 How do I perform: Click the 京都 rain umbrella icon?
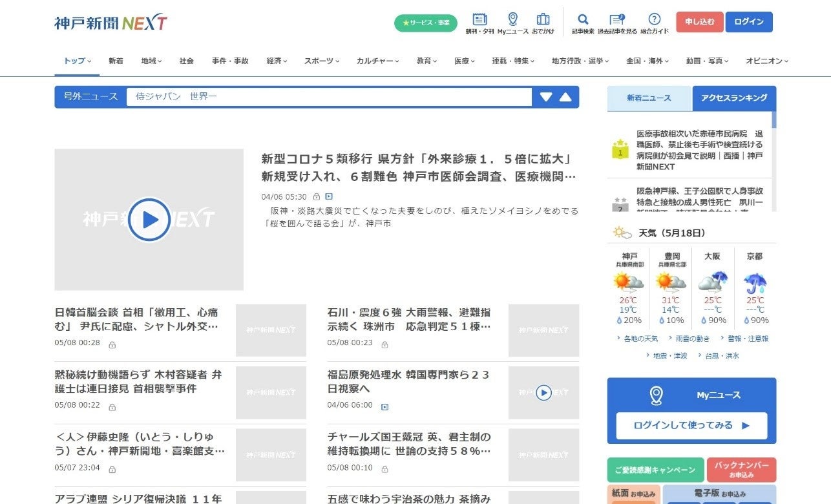[x=755, y=282]
